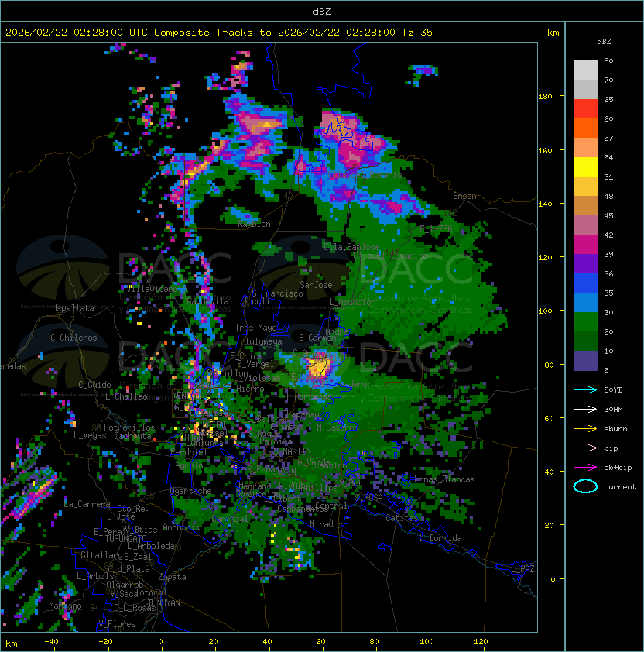Image resolution: width=644 pixels, height=652 pixels.
Task: Click the Tres_Mayo map label
Action: pyautogui.click(x=255, y=328)
